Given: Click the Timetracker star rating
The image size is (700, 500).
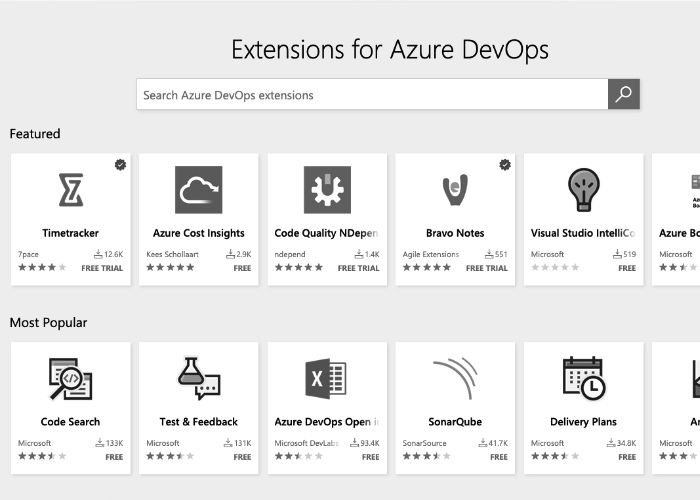Looking at the screenshot, I should [42, 268].
